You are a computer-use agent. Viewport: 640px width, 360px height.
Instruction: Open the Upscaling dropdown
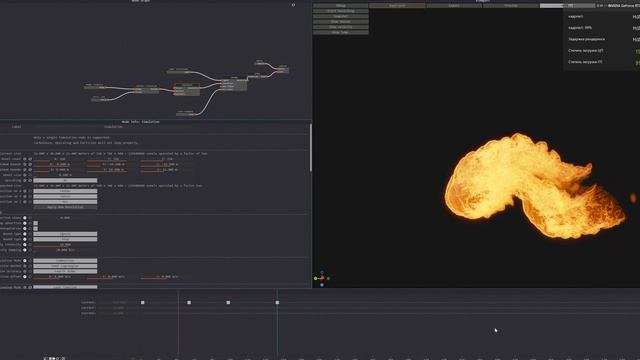pyautogui.click(x=65, y=180)
